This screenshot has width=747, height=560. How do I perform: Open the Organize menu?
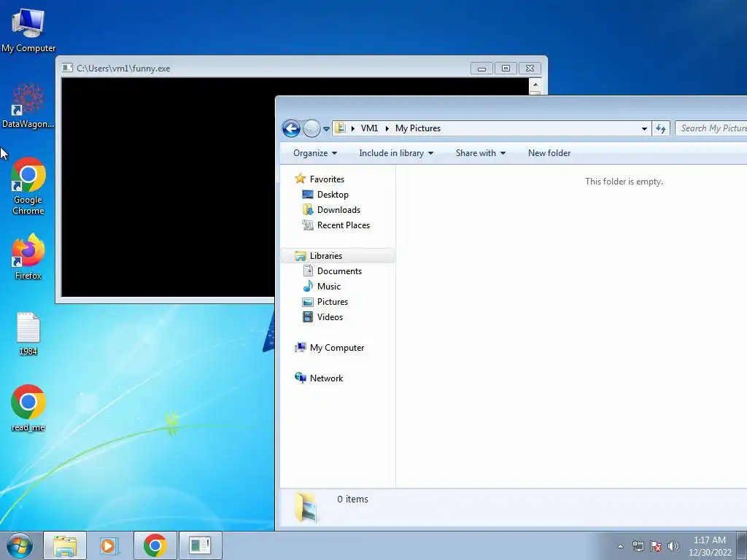coord(315,153)
